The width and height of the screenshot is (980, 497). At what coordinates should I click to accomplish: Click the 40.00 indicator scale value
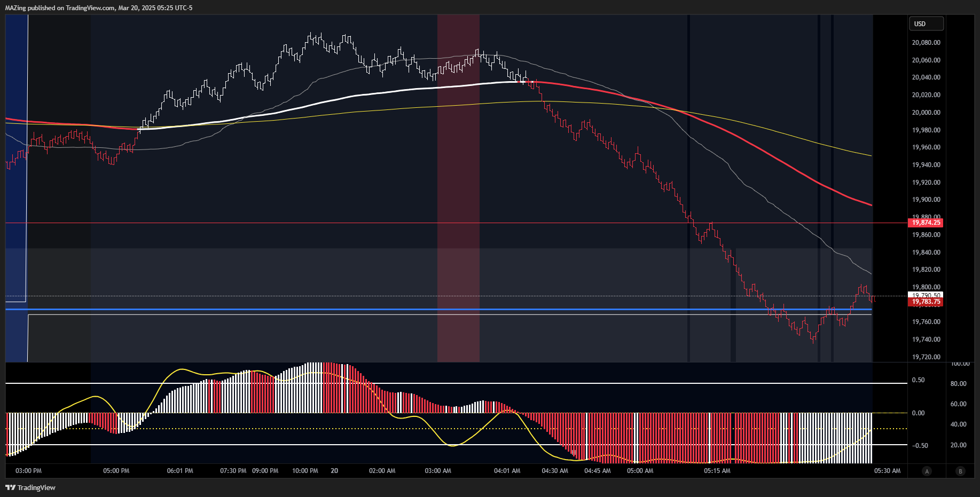(959, 424)
